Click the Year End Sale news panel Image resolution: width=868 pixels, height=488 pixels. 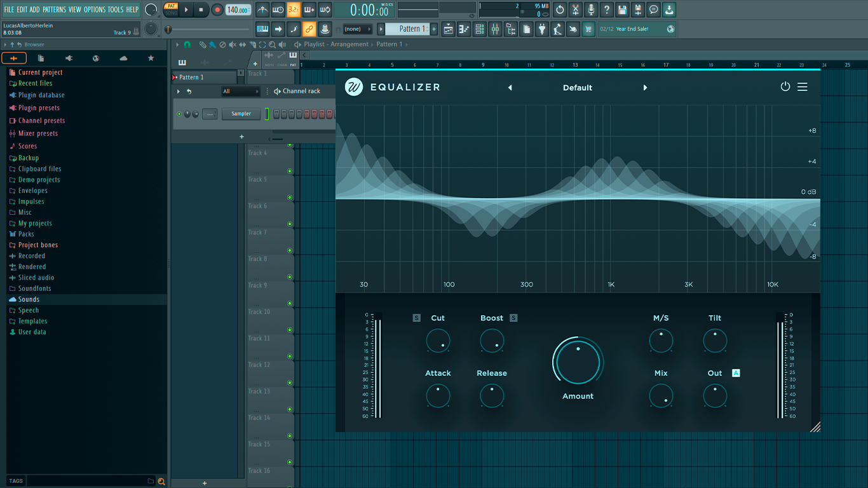pos(637,29)
